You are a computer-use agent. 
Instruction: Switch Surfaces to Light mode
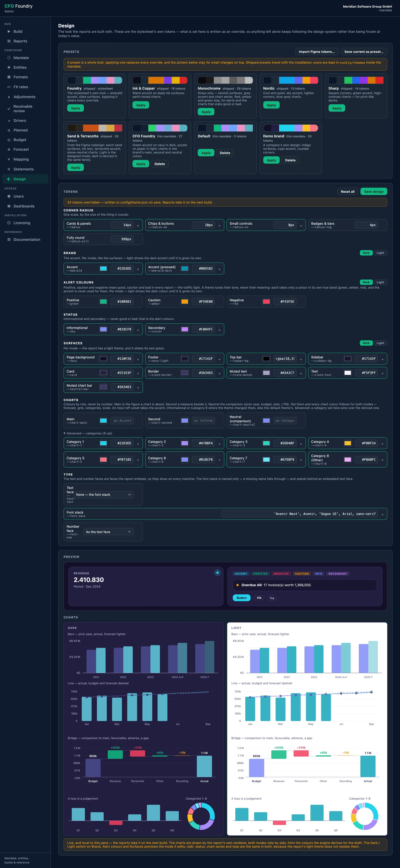pyautogui.click(x=380, y=343)
